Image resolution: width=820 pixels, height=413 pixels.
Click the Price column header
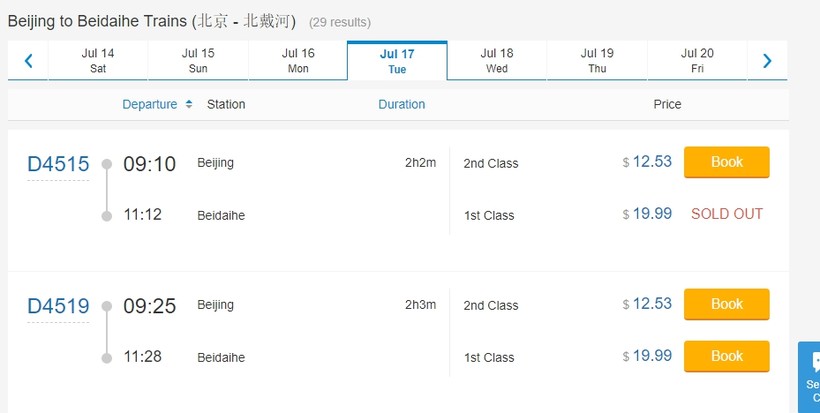coord(667,104)
